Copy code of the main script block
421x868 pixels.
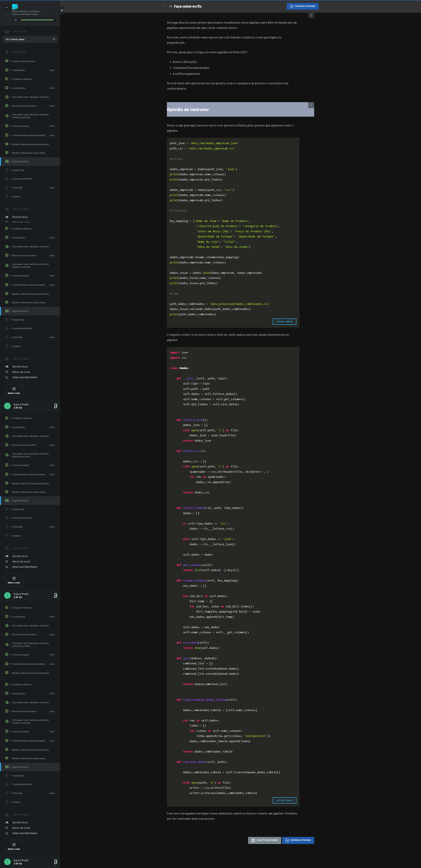(285, 322)
